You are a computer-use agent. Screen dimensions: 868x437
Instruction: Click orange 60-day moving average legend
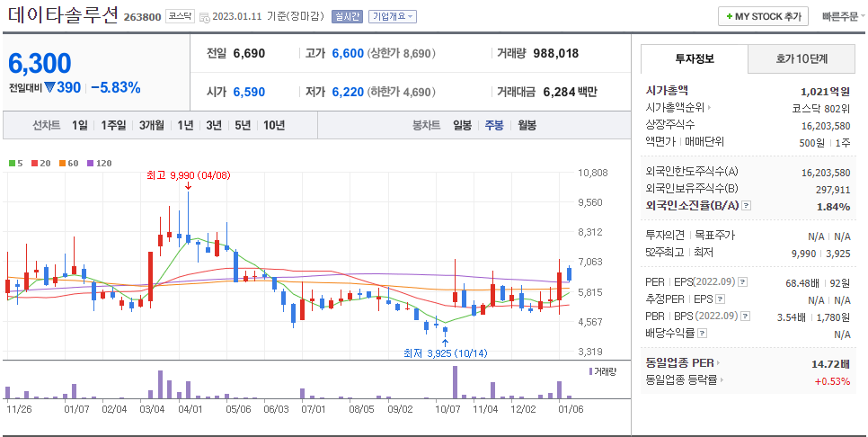pos(69,164)
